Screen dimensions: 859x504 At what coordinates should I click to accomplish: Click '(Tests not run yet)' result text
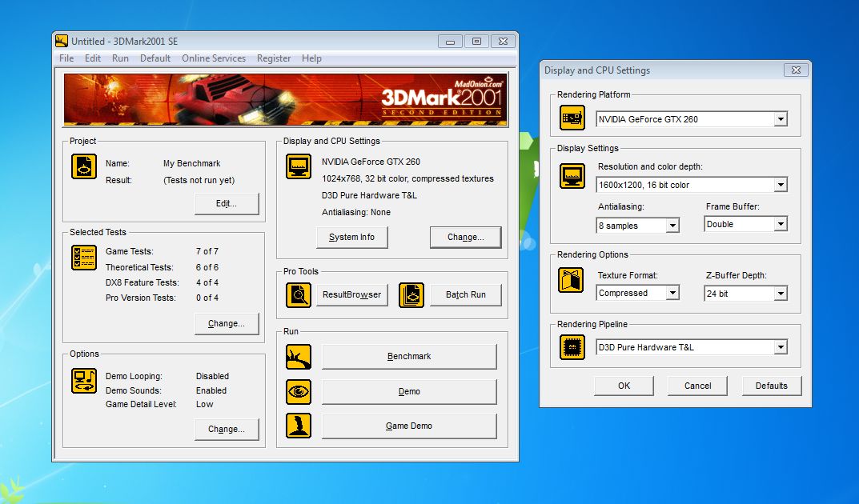(x=199, y=180)
